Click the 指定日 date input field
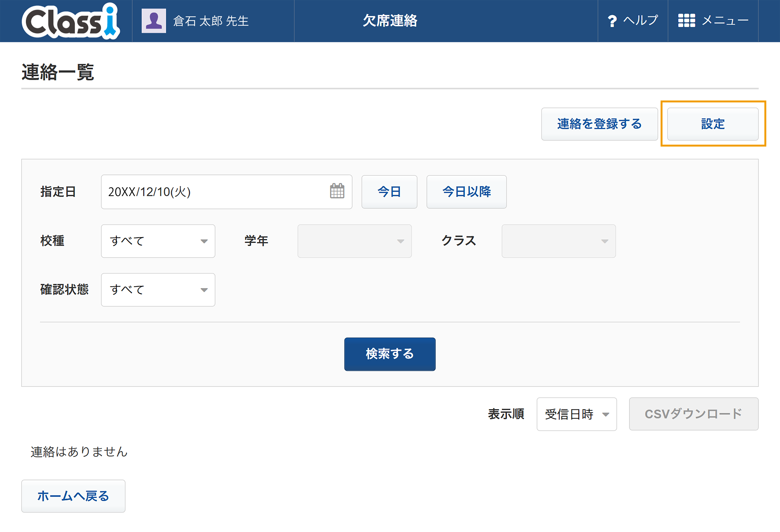Image resolution: width=780 pixels, height=532 pixels. (227, 192)
